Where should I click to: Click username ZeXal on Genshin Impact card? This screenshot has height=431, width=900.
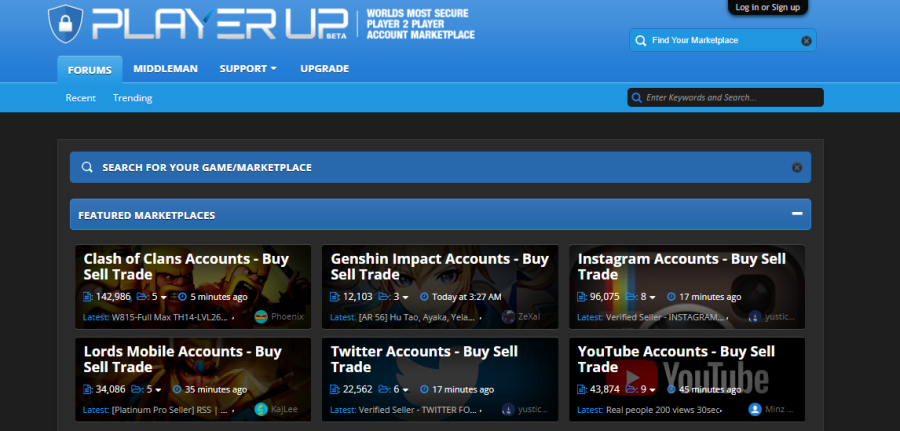[x=529, y=317]
